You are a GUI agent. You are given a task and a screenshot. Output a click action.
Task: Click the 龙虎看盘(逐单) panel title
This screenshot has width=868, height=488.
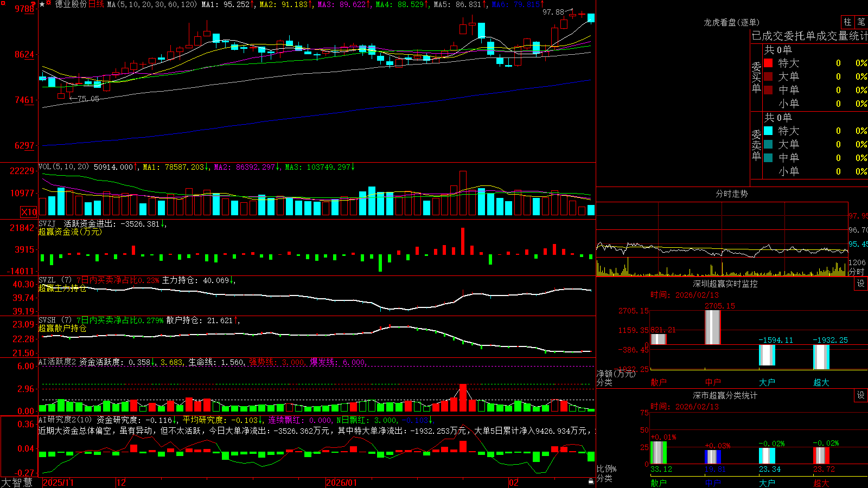coord(731,22)
